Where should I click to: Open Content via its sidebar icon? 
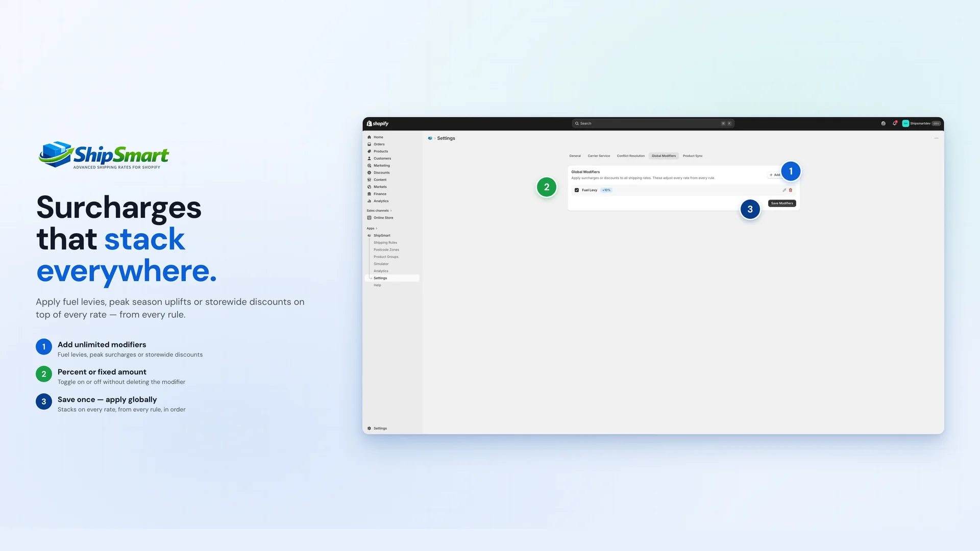coord(369,180)
